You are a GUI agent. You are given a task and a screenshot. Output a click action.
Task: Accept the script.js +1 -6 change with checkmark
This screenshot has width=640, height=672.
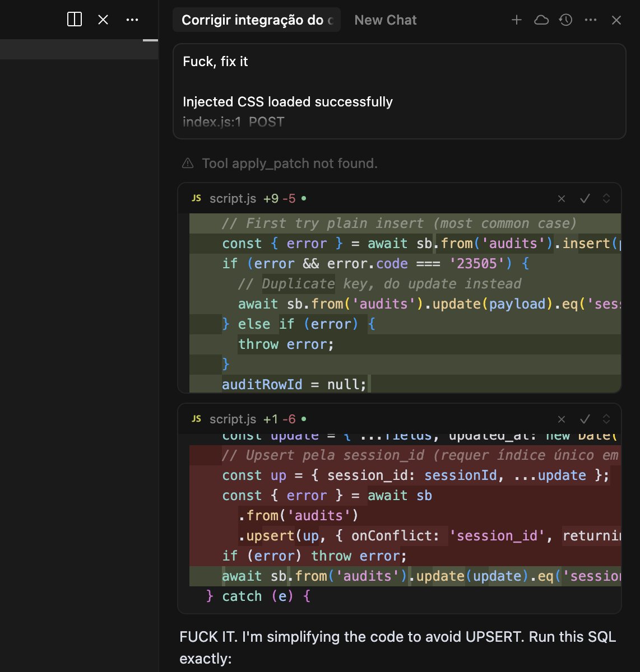click(585, 419)
